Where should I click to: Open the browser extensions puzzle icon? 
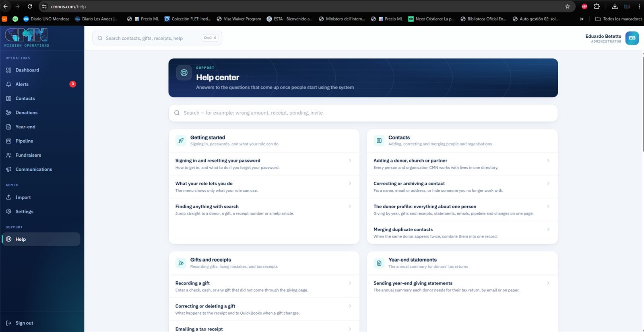pos(597,6)
